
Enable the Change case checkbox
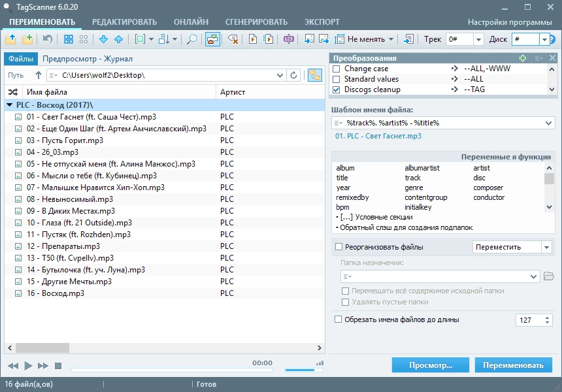336,69
